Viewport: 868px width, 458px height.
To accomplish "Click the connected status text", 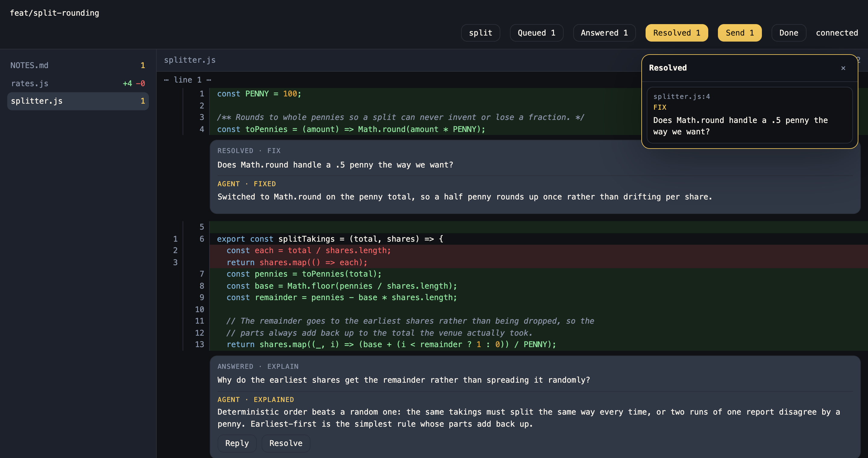I will 837,33.
